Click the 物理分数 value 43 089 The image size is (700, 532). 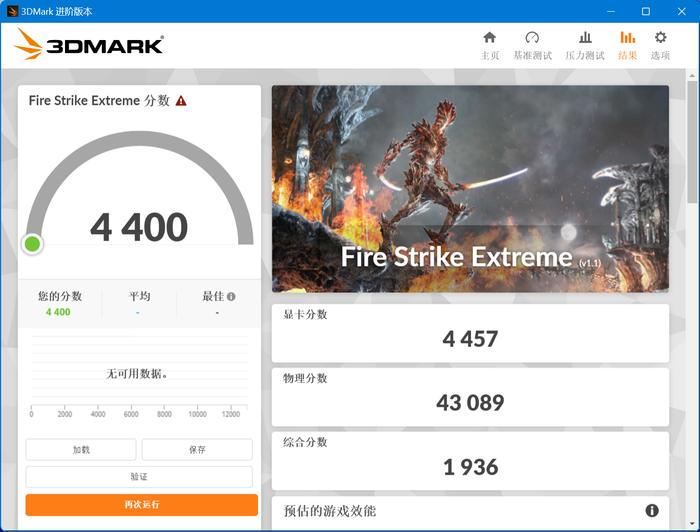[x=470, y=403]
